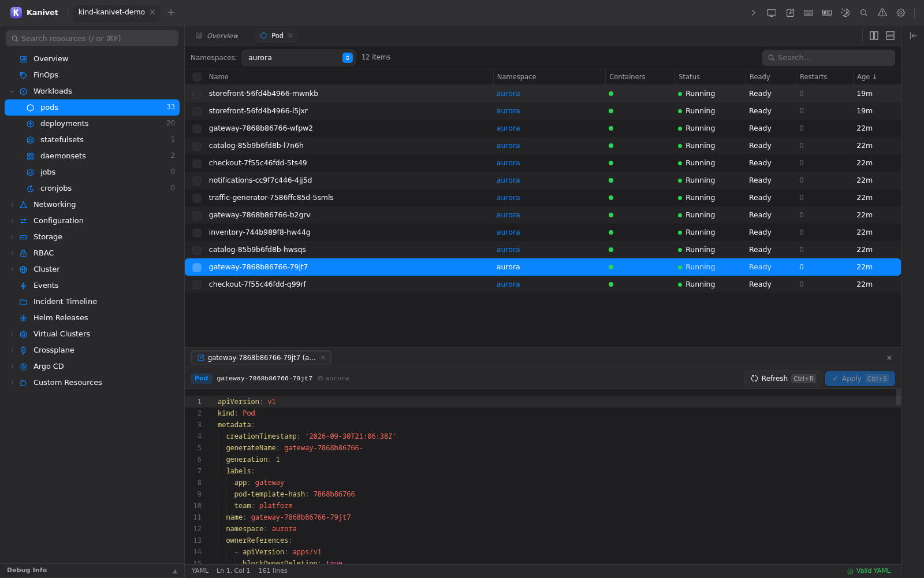Toggle the select-all checkbox in table header
This screenshot has width=924, height=578.
[197, 77]
